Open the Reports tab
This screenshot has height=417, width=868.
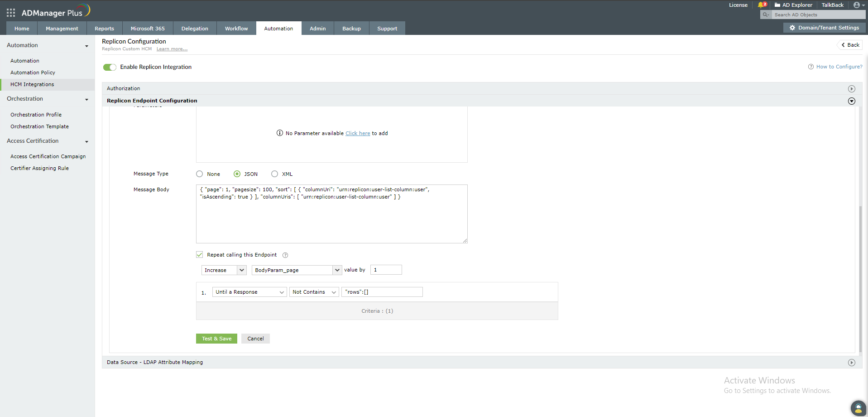[x=104, y=28]
